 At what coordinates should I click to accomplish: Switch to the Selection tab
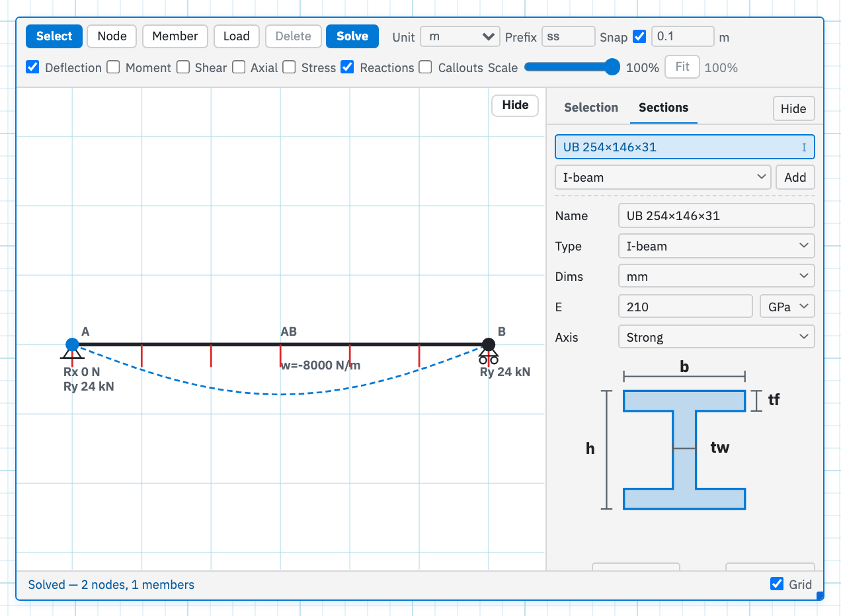(591, 107)
